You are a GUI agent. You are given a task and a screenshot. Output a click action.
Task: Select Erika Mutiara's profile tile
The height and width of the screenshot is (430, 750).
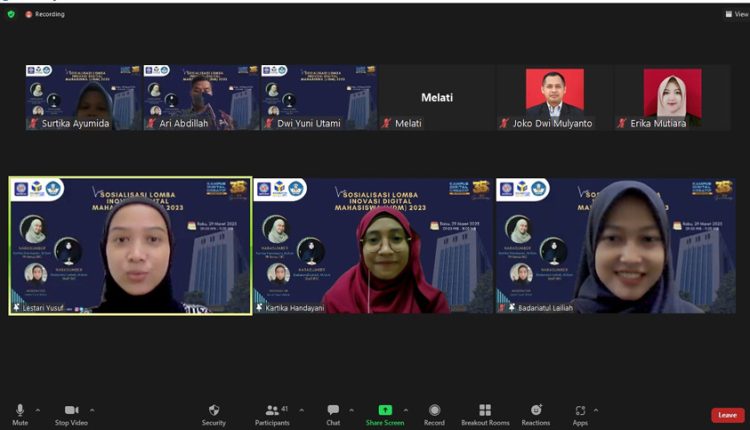[672, 98]
